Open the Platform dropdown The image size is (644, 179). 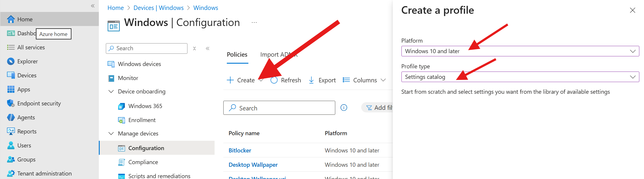point(520,51)
